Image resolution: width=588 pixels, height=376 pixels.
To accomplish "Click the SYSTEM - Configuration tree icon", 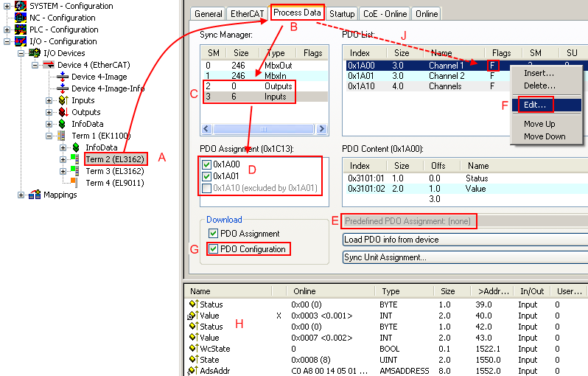I will pyautogui.click(x=21, y=6).
